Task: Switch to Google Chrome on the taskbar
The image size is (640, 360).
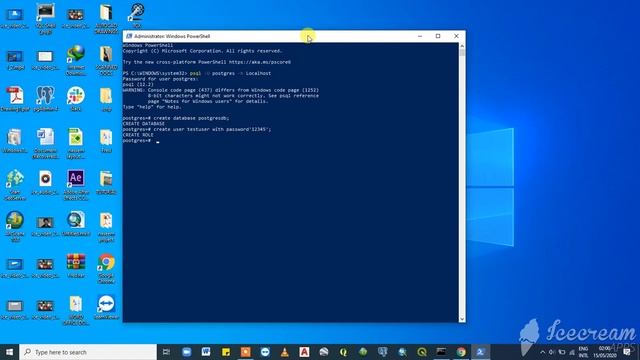Action: click(461, 352)
